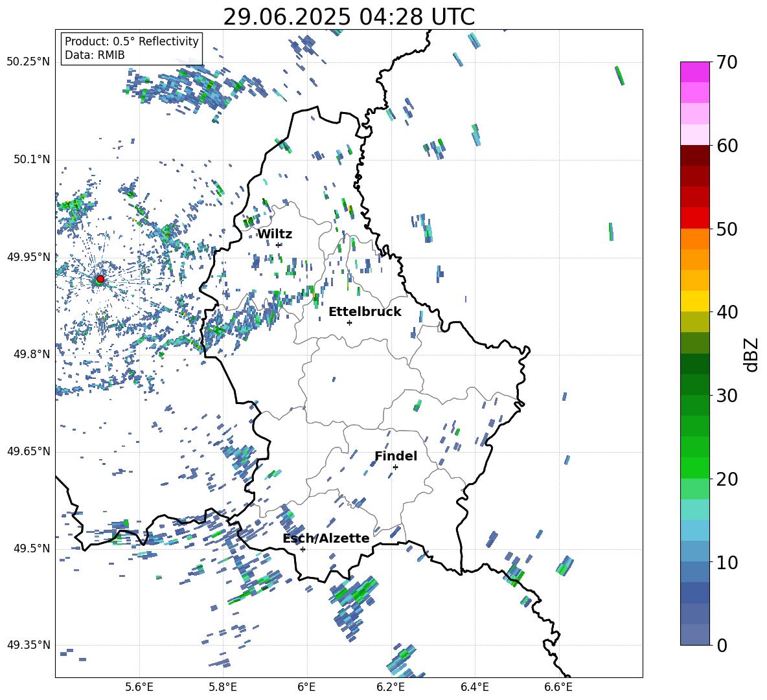767x700 pixels.
Task: Click the 'Product: 0.5° Reflectivity' text
Action: [132, 41]
